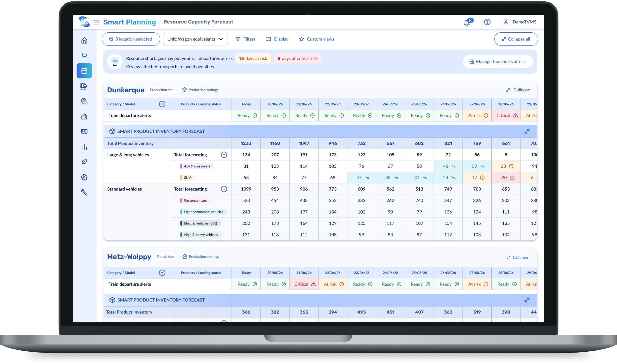Open the wrench tools sidebar icon
Image resolution: width=617 pixels, height=364 pixels.
(84, 192)
